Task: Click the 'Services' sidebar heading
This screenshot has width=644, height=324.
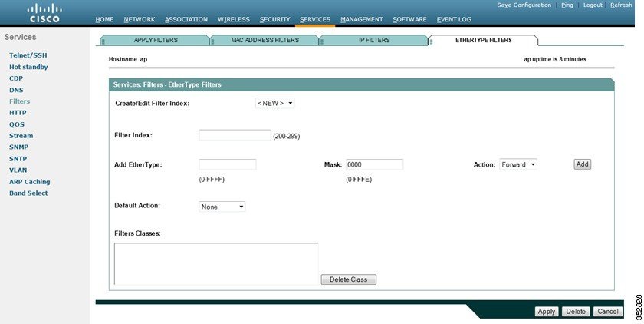Action: [20, 37]
